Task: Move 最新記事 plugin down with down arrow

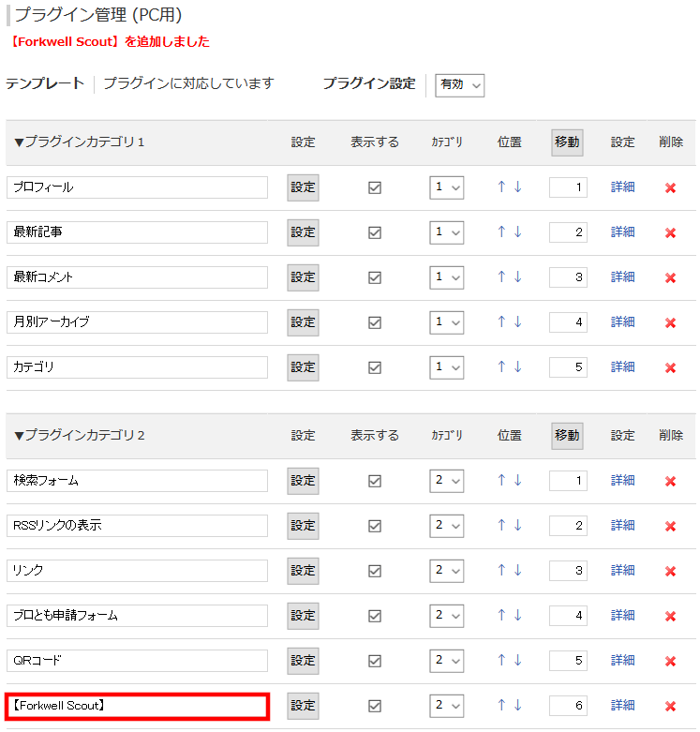Action: pyautogui.click(x=517, y=232)
